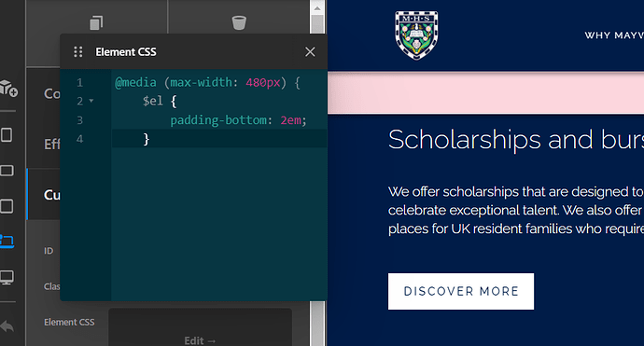Click the empty code editor area below line 4
Screen dimensions: 644x346
click(219, 224)
